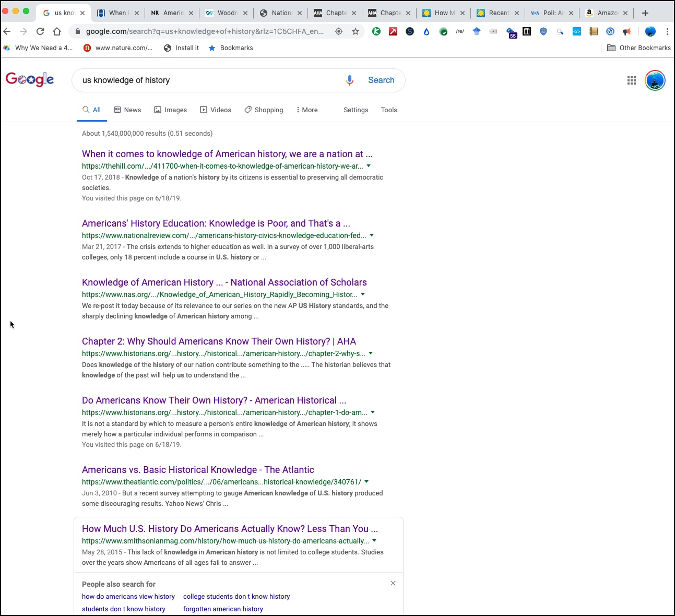Click 'students don t know history' suggestion
The height and width of the screenshot is (616, 675).
point(124,609)
